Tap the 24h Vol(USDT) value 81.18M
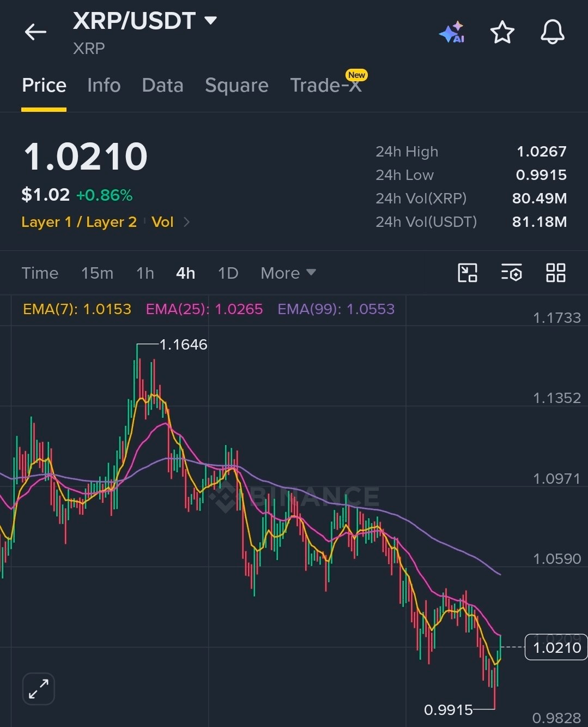The height and width of the screenshot is (727, 588). coord(539,222)
